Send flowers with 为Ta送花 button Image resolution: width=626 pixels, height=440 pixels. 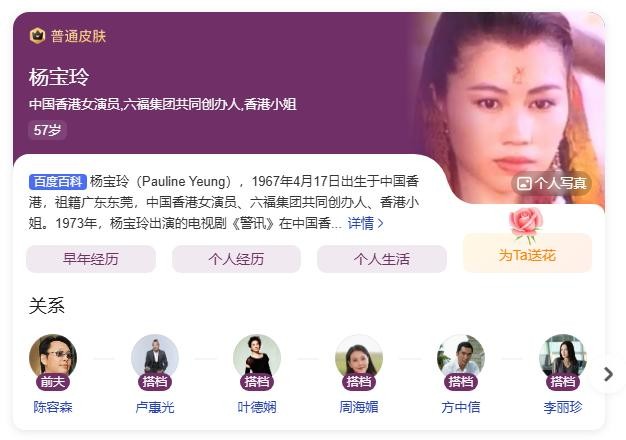pos(527,254)
